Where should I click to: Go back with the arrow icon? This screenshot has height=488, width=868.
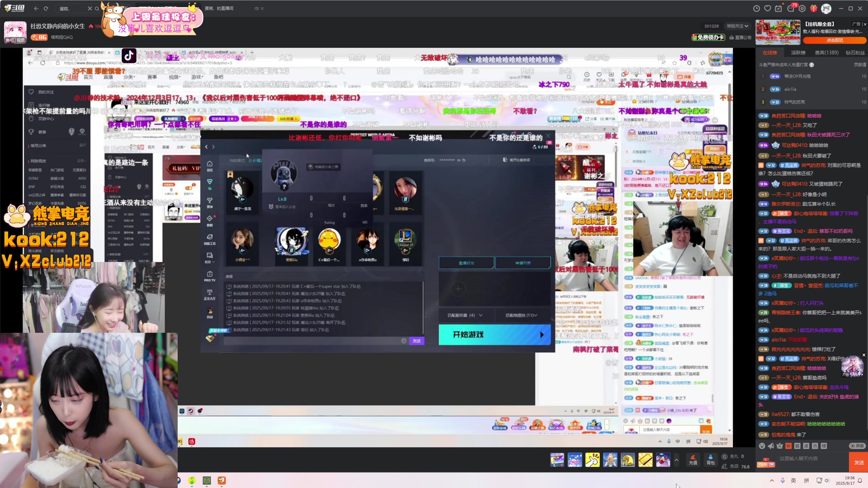(x=36, y=8)
